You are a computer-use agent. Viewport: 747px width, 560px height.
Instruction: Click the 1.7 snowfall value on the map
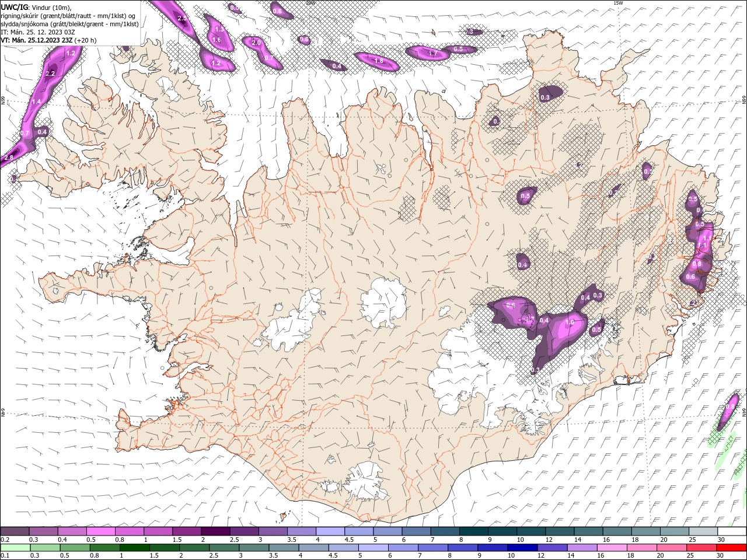[x=433, y=53]
